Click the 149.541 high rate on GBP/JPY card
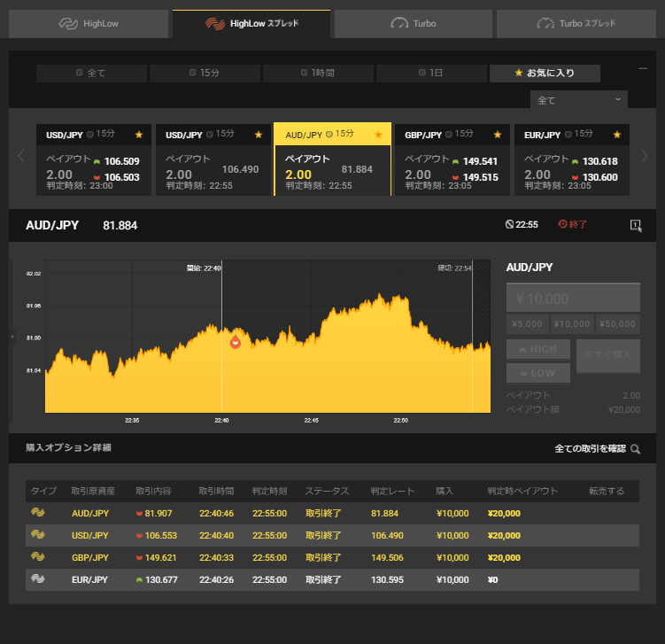The width and height of the screenshot is (665, 644). 480,161
